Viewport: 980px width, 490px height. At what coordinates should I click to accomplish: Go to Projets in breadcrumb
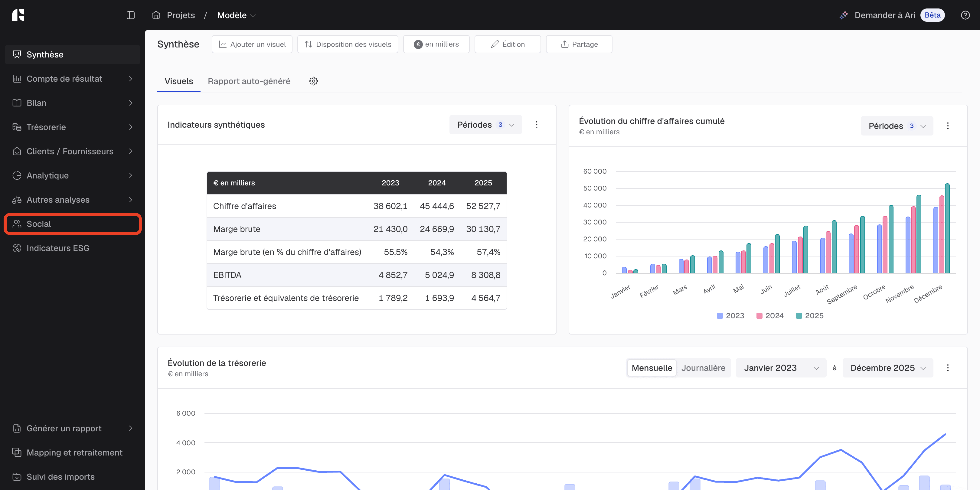pyautogui.click(x=181, y=15)
